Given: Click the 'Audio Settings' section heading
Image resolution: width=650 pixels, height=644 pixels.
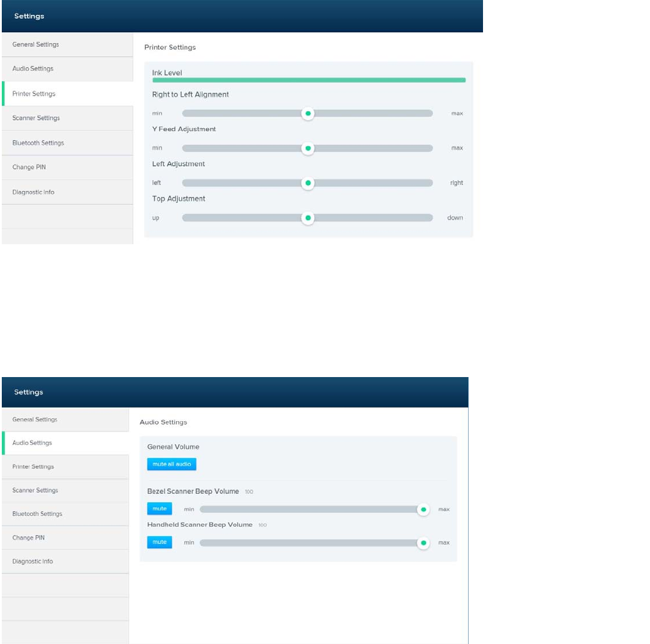Looking at the screenshot, I should 163,423.
